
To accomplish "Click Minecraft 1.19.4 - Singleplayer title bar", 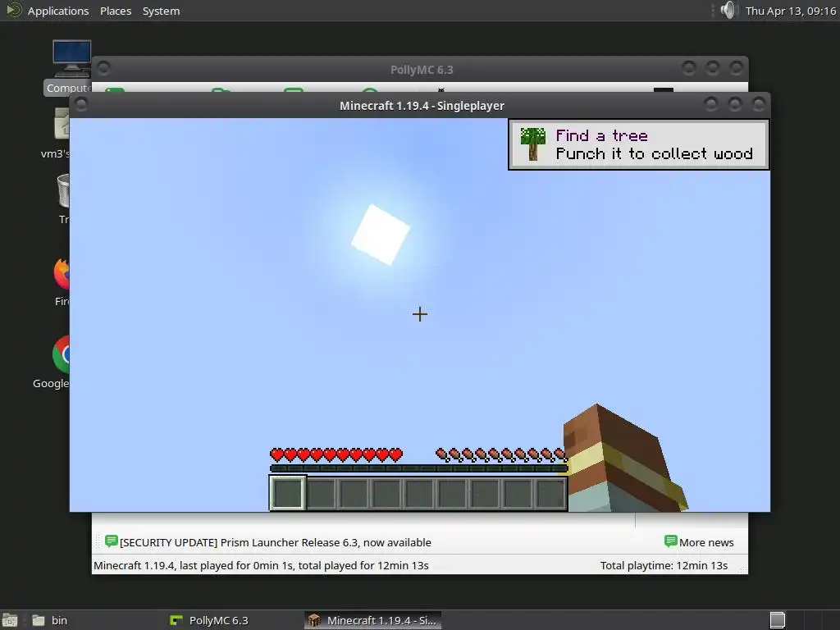I will [x=422, y=106].
